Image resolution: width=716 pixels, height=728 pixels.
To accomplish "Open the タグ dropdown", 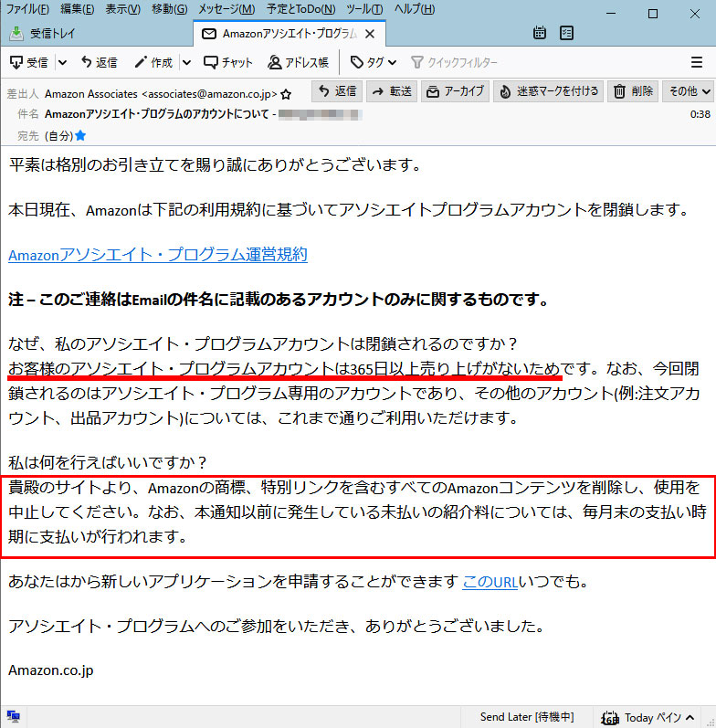I will pyautogui.click(x=374, y=62).
